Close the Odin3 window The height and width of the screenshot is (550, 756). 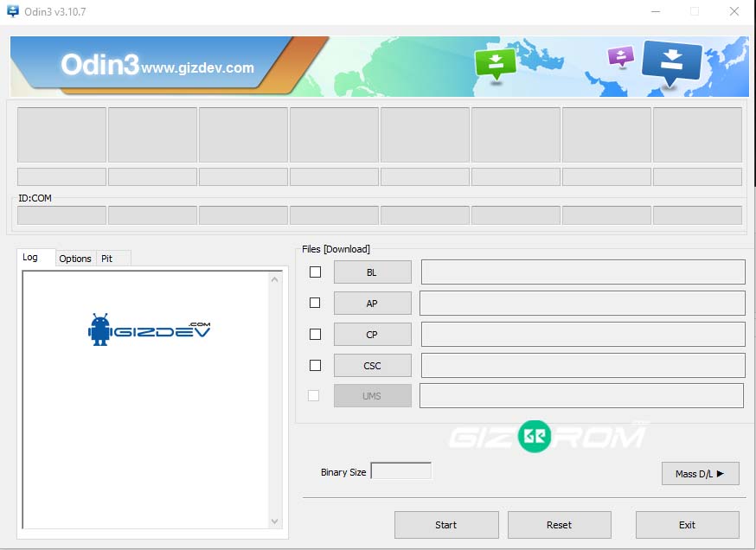[734, 11]
